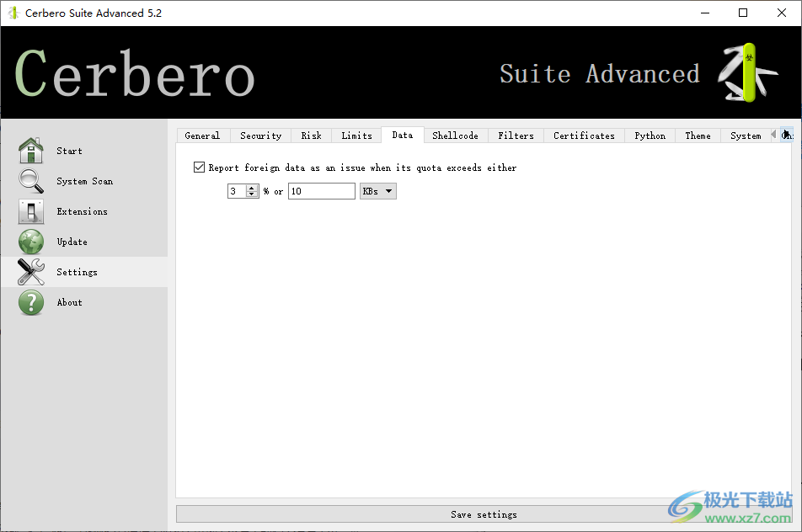
Task: Toggle the Report foreign data checkbox
Action: click(199, 168)
